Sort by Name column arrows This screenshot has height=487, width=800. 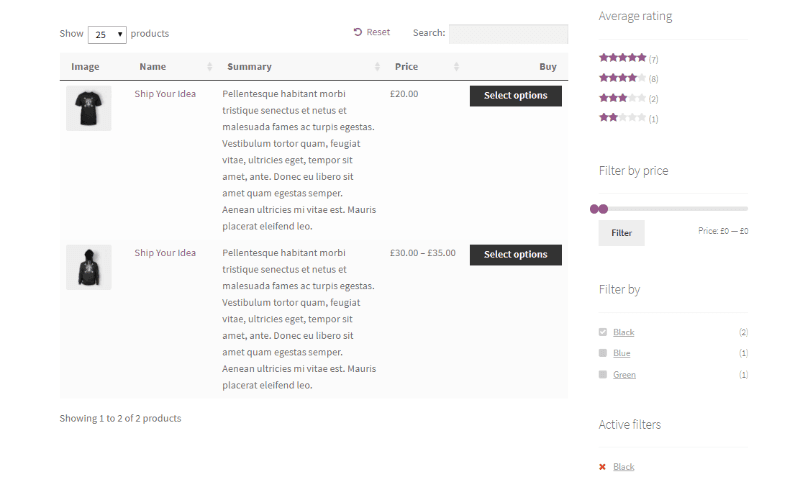209,67
